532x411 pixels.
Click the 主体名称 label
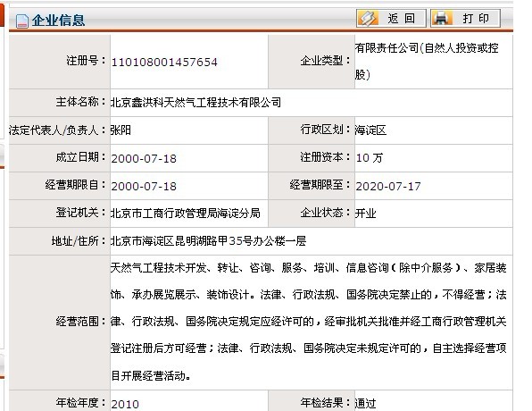81,102
